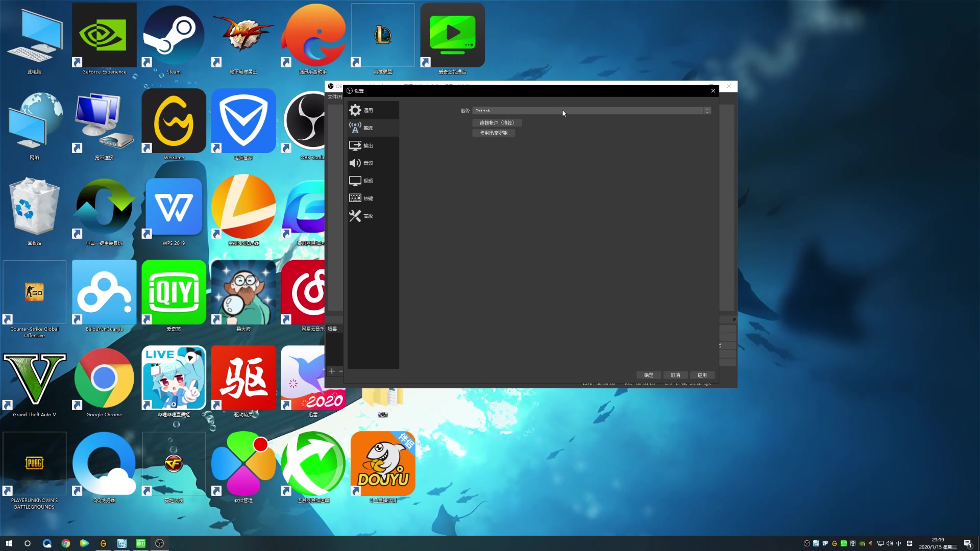Viewport: 980px width, 551px height.
Task: Select the 宽带连接 desktop shortcut
Action: (104, 126)
